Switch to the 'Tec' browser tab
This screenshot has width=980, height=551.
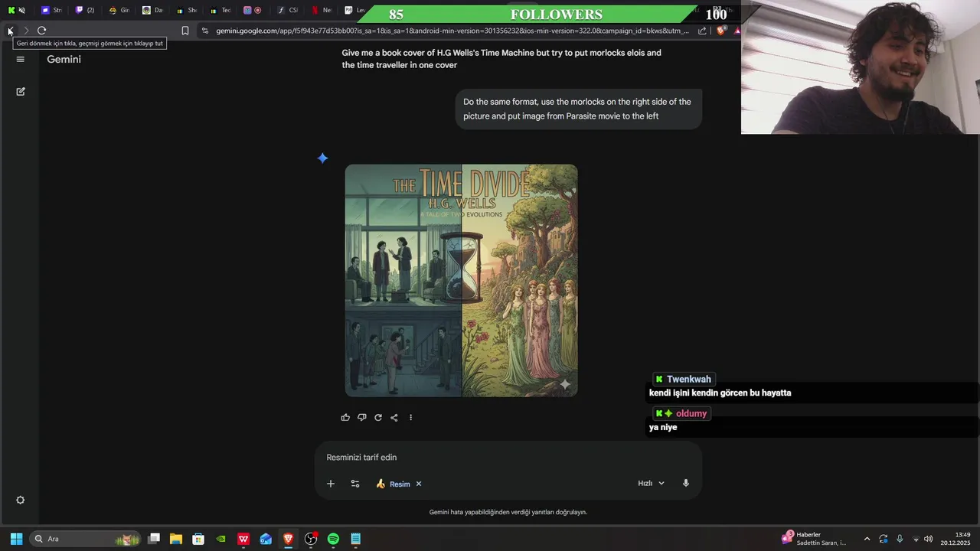pyautogui.click(x=220, y=10)
